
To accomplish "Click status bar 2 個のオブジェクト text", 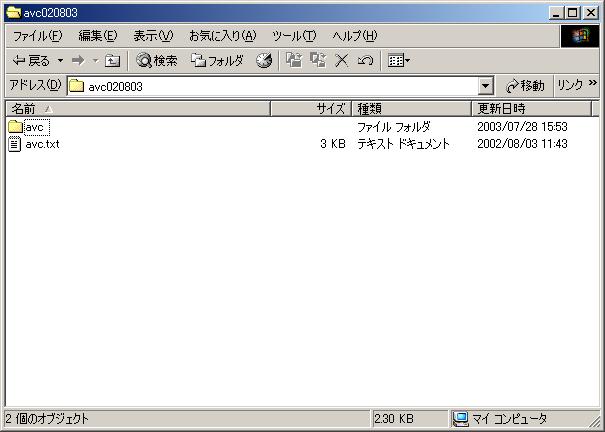I will pyautogui.click(x=47, y=418).
